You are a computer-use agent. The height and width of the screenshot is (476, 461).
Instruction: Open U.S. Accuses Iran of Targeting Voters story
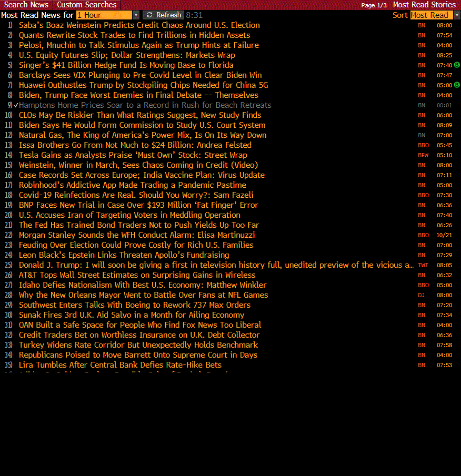tap(129, 215)
